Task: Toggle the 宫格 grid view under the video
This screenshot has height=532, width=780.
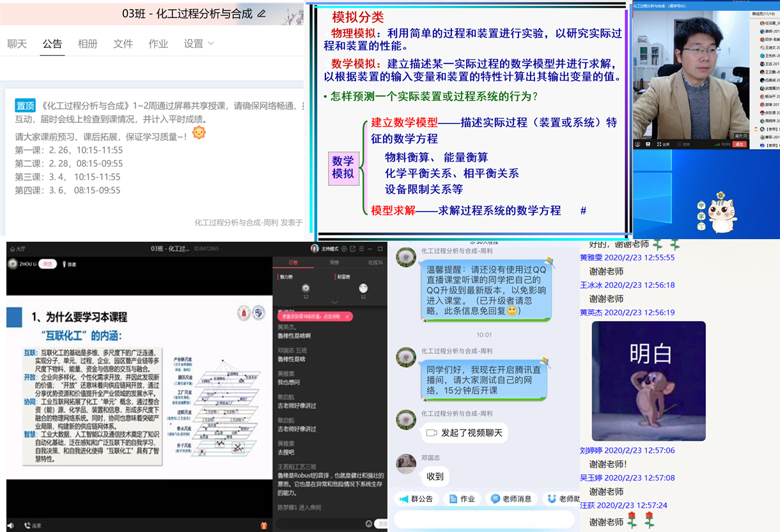Action: click(x=682, y=144)
